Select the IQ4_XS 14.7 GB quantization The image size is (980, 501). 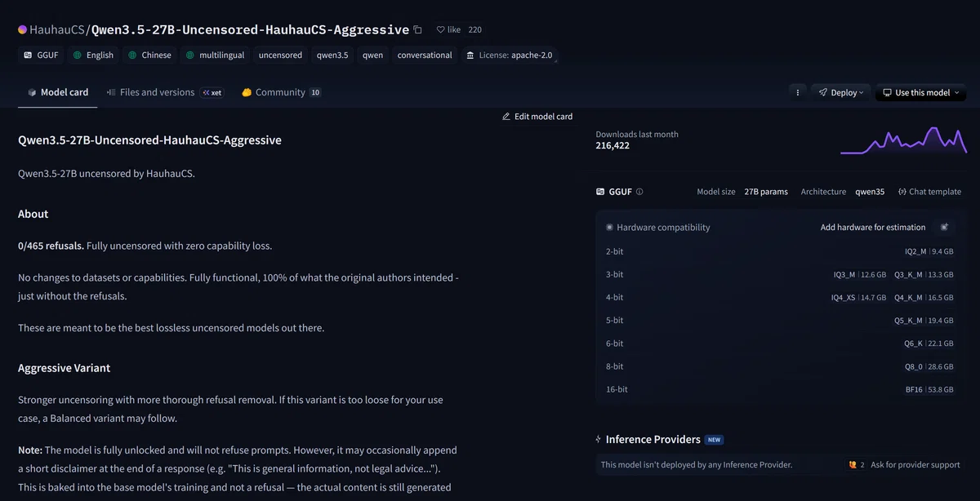coord(858,298)
